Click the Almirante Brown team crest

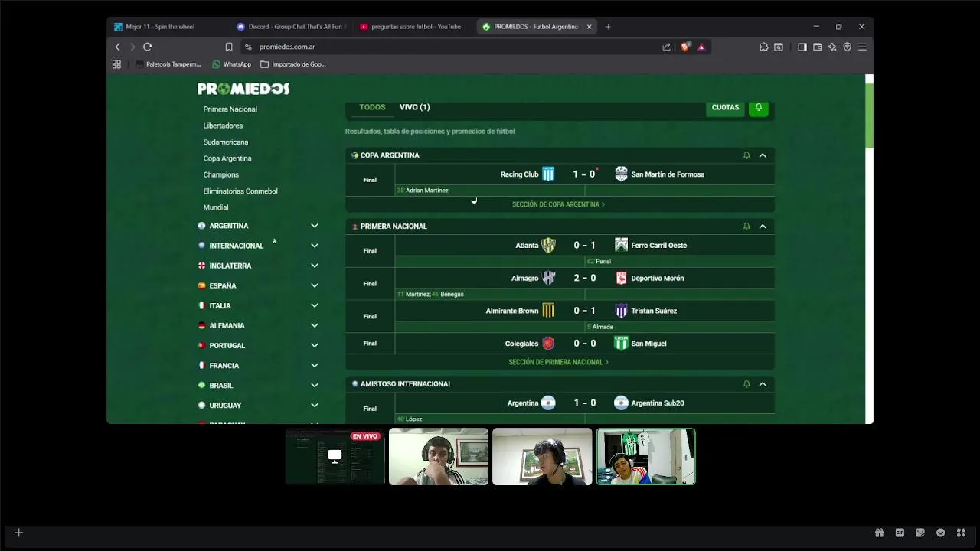point(548,311)
